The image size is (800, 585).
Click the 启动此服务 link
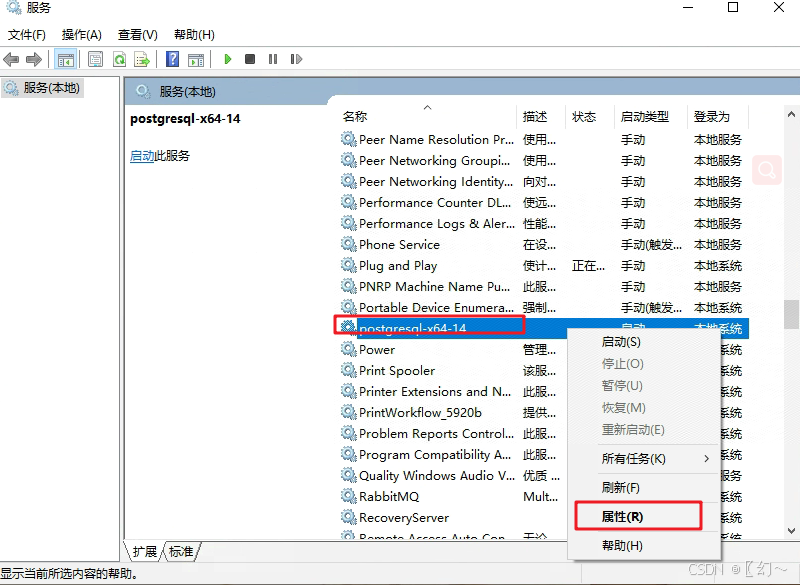pos(144,156)
